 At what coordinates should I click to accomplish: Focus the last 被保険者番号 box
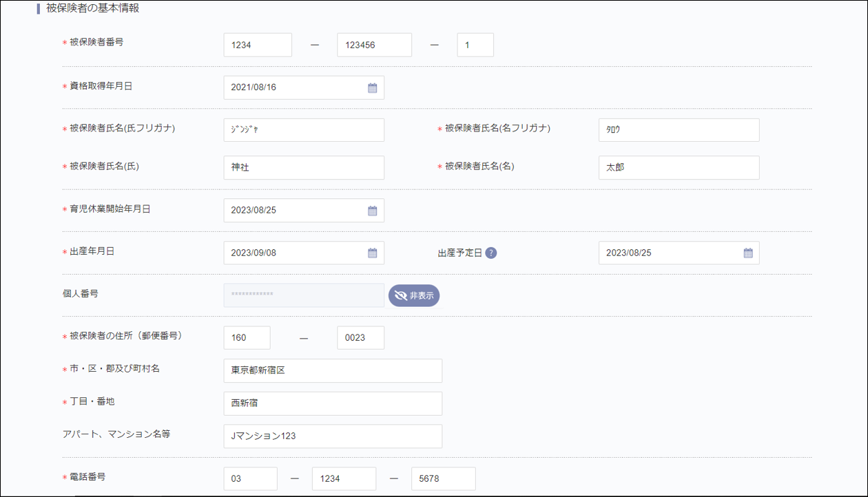pyautogui.click(x=475, y=45)
